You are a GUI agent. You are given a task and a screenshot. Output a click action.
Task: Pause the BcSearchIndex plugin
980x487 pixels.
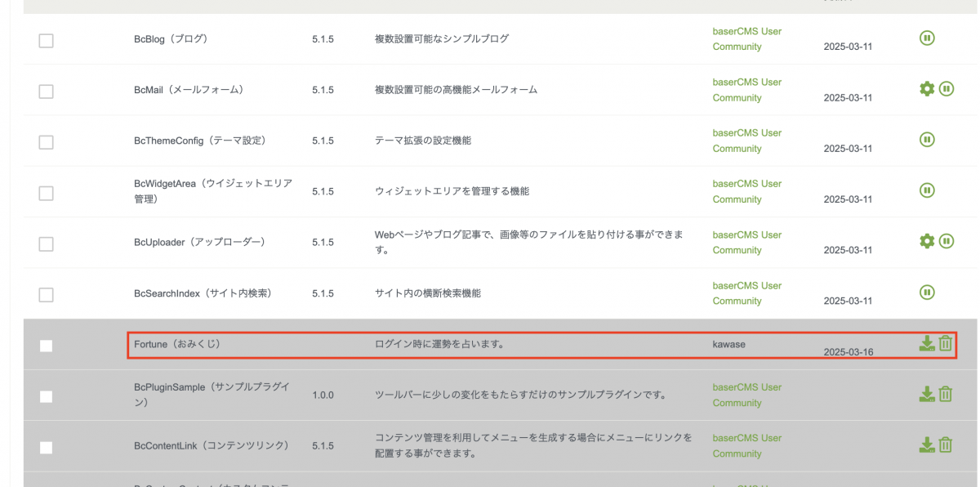pyautogui.click(x=927, y=292)
